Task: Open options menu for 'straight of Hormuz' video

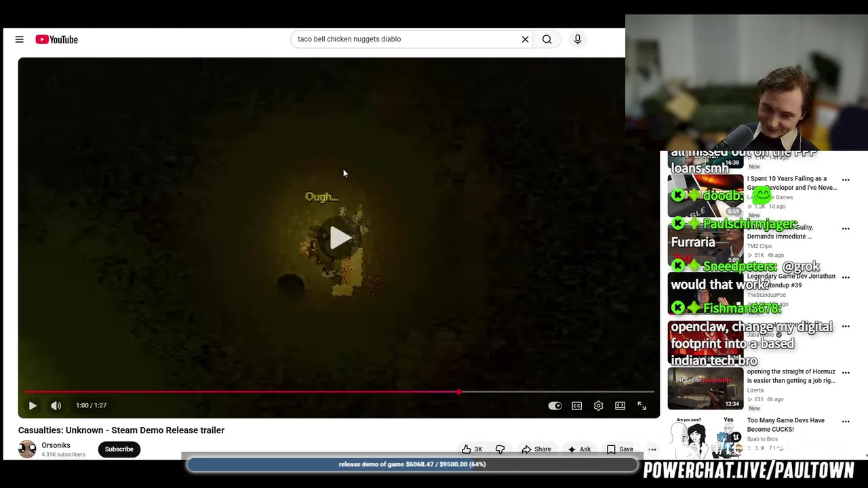Action: pyautogui.click(x=846, y=373)
